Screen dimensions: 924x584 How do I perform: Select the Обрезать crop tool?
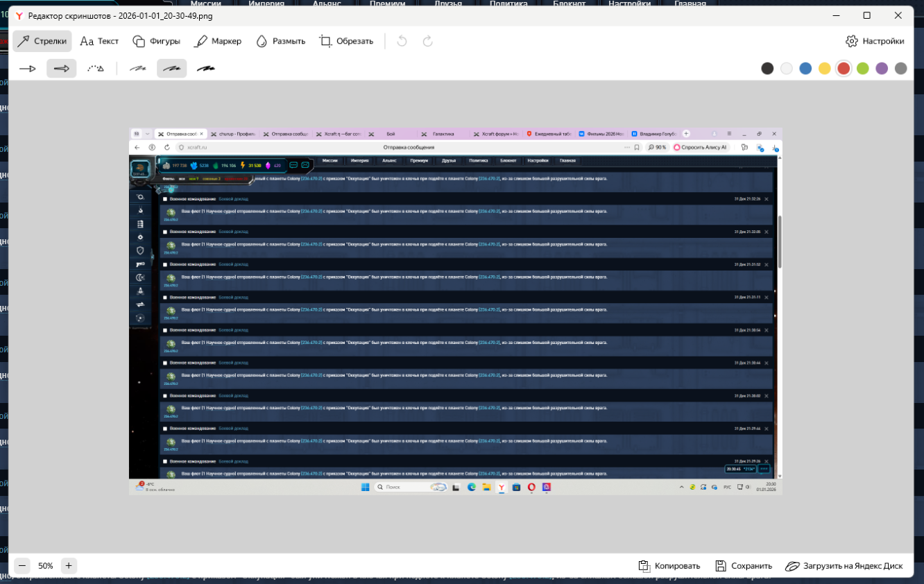(x=346, y=41)
